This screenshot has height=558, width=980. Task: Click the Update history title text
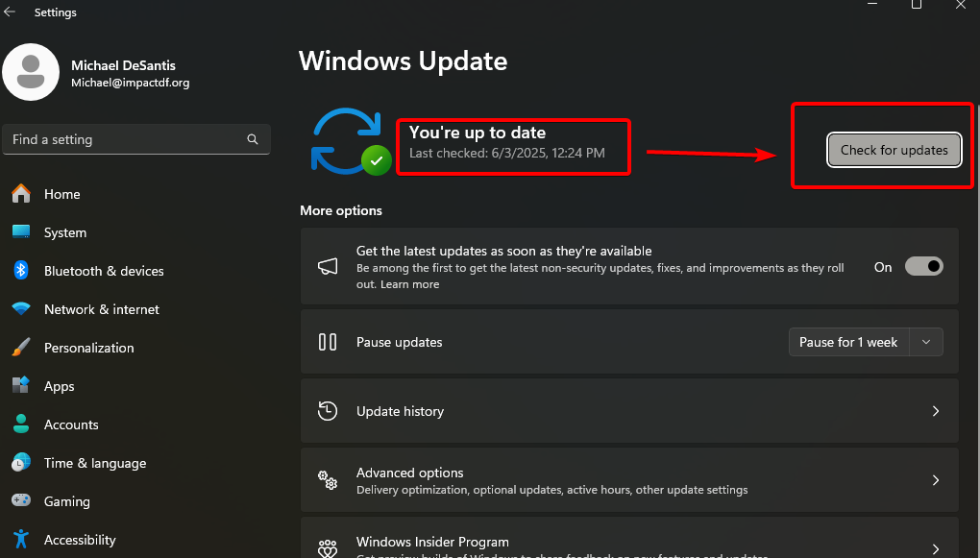tap(400, 411)
